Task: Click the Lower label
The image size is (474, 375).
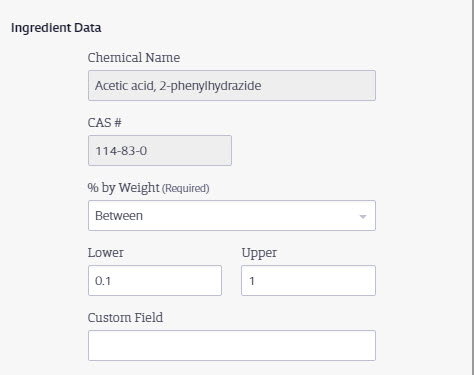Action: (x=106, y=253)
